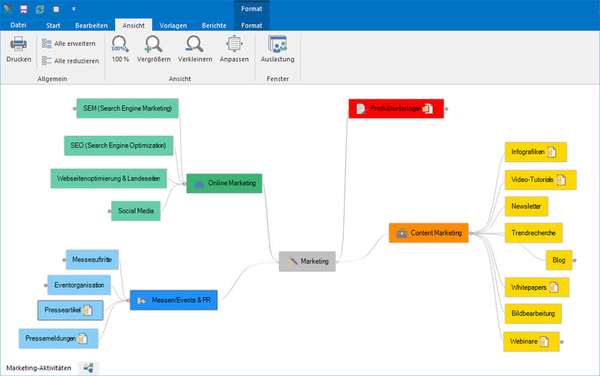Click the briefcase icon in Content Marketing
The height and width of the screenshot is (376, 600).
pos(402,233)
